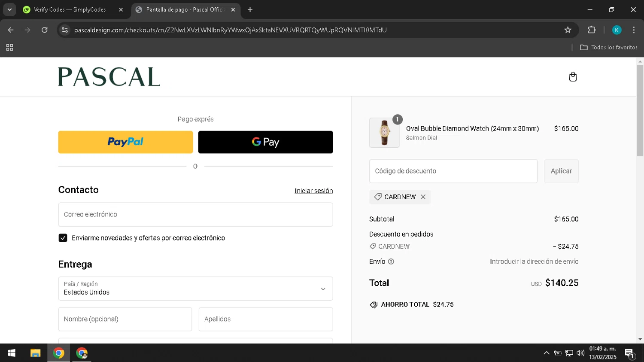This screenshot has height=362, width=644.
Task: Go back to the previous page
Action: tap(11, 30)
